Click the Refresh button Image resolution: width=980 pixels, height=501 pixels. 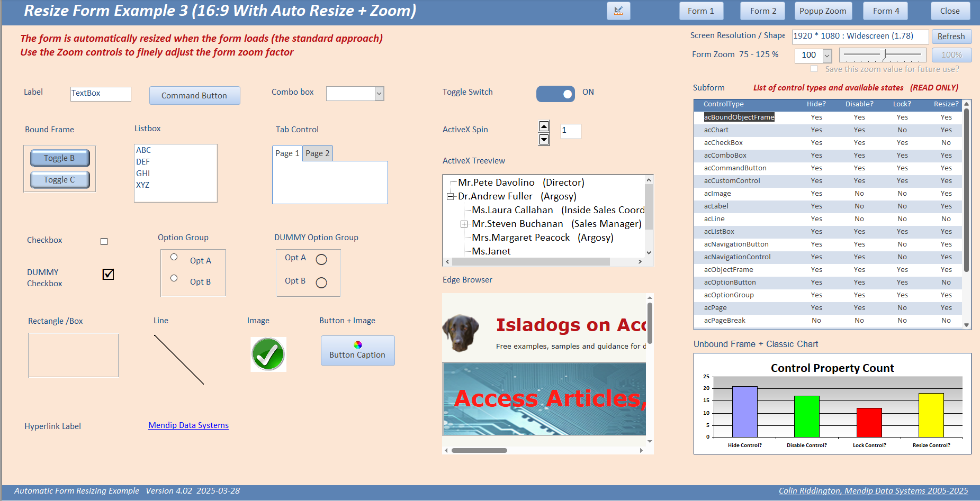click(x=951, y=37)
